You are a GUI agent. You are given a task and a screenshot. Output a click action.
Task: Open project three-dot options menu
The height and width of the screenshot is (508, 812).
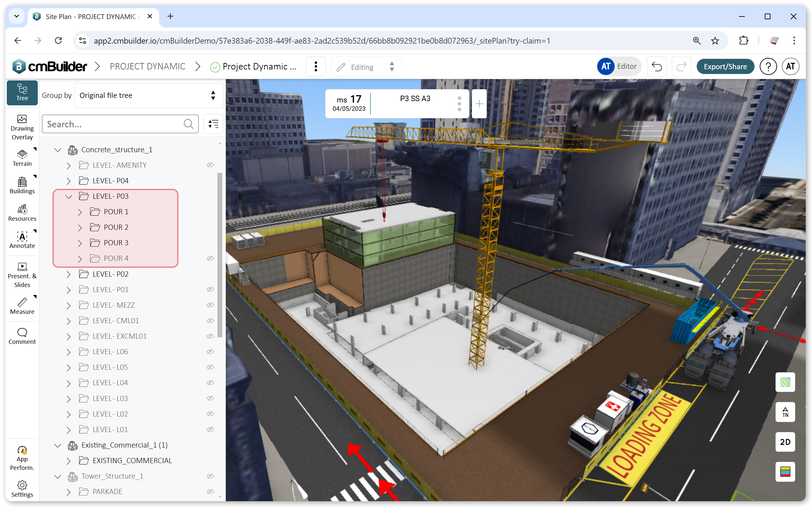pyautogui.click(x=316, y=67)
